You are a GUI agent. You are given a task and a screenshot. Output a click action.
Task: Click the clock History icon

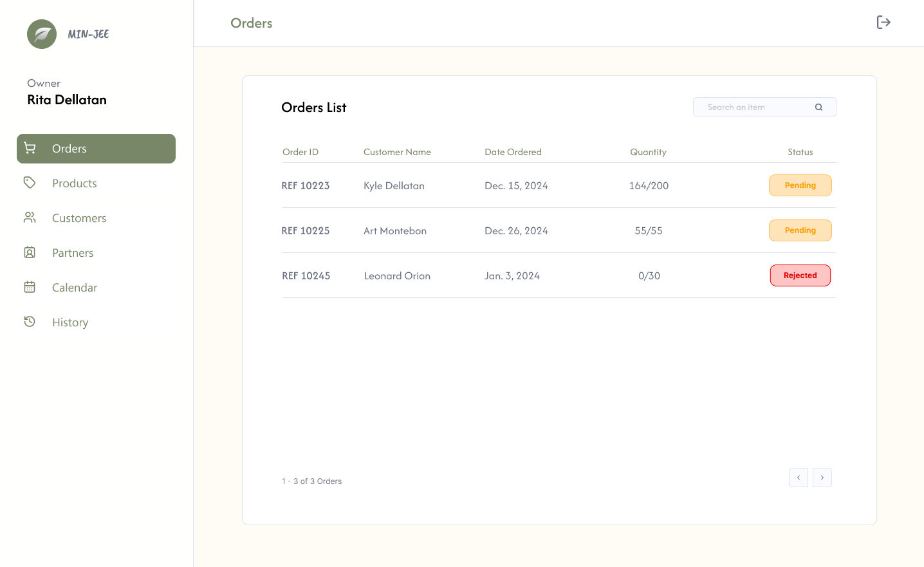30,321
